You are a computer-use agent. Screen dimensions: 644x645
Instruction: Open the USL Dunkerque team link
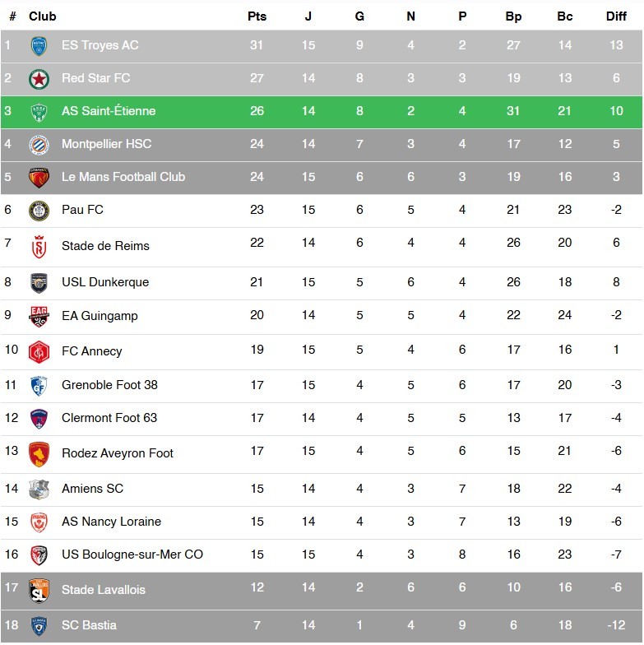(105, 282)
